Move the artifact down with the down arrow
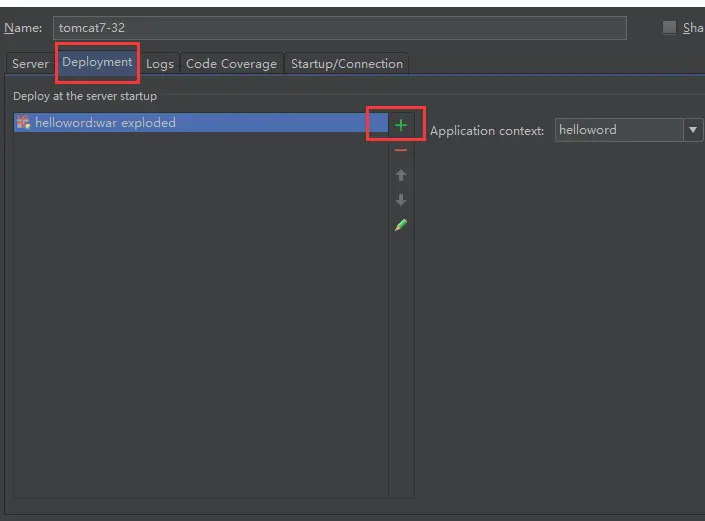 coord(401,200)
